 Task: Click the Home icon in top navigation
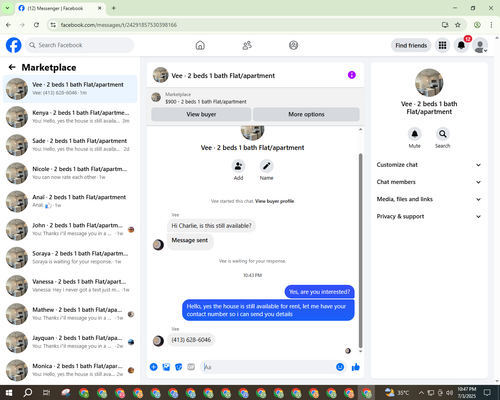200,45
